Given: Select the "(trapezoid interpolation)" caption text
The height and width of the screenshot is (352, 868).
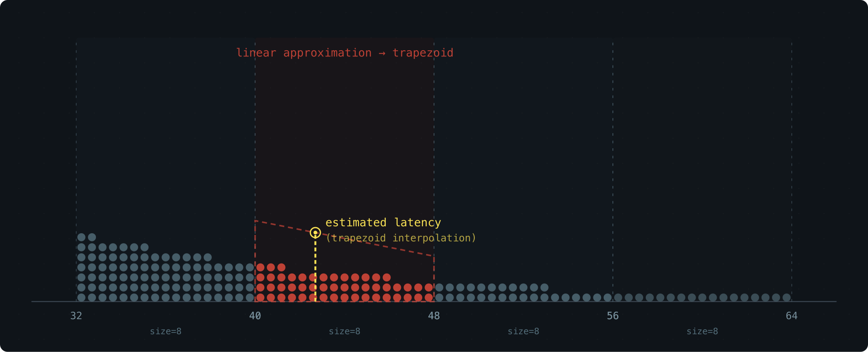Looking at the screenshot, I should click(x=401, y=238).
